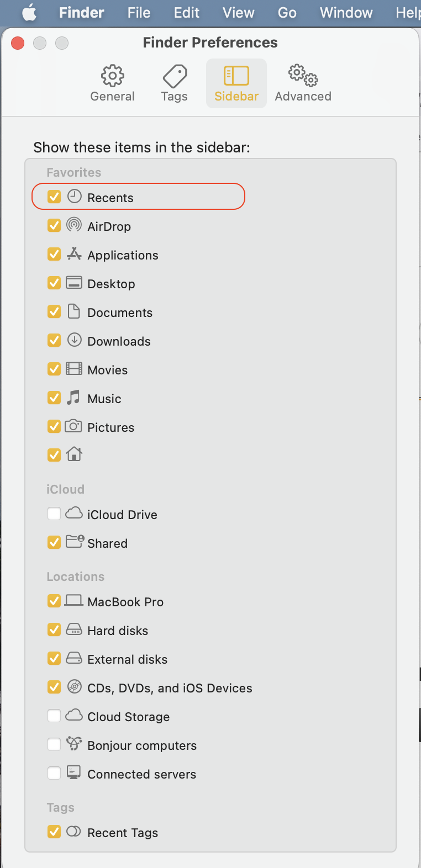Screen dimensions: 421x868
Task: Click the AirDrop icon in Favorites
Action: point(74,225)
